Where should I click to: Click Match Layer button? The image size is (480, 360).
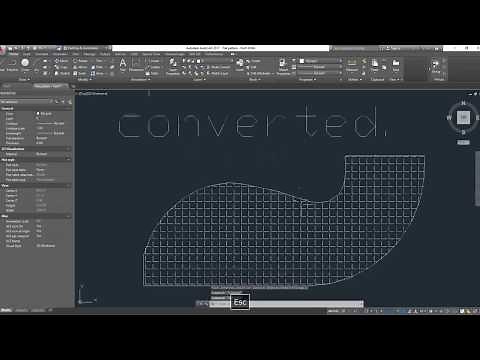click(217, 73)
